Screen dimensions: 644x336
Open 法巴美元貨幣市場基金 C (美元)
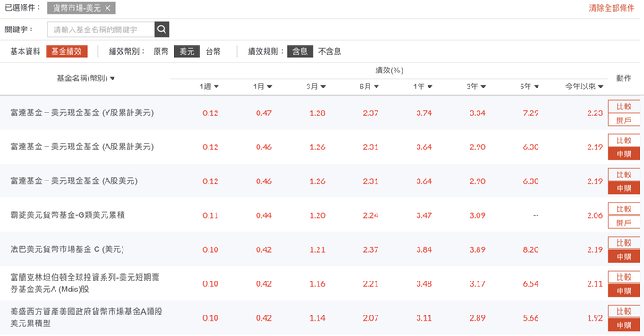67,249
